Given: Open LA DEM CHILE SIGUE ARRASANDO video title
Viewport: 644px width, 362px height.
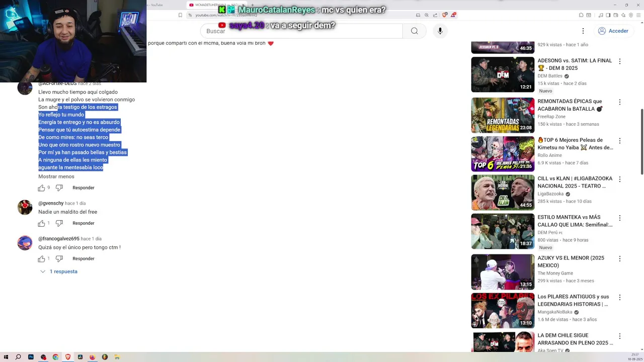Looking at the screenshot, I should click(575, 339).
